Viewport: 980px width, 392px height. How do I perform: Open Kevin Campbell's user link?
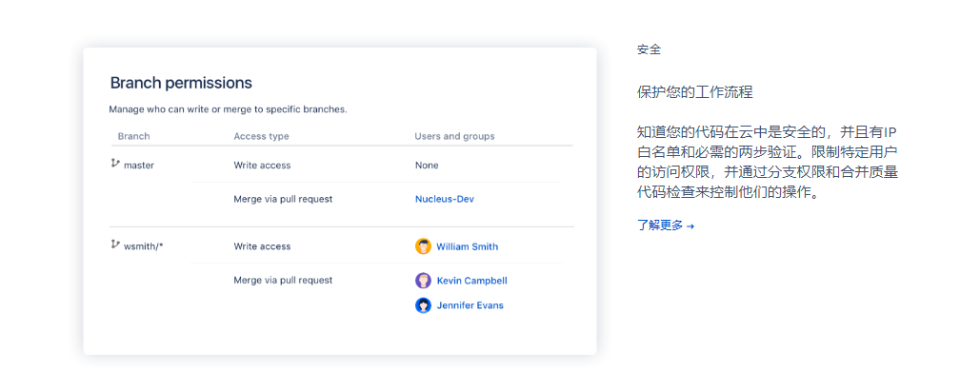pos(471,281)
